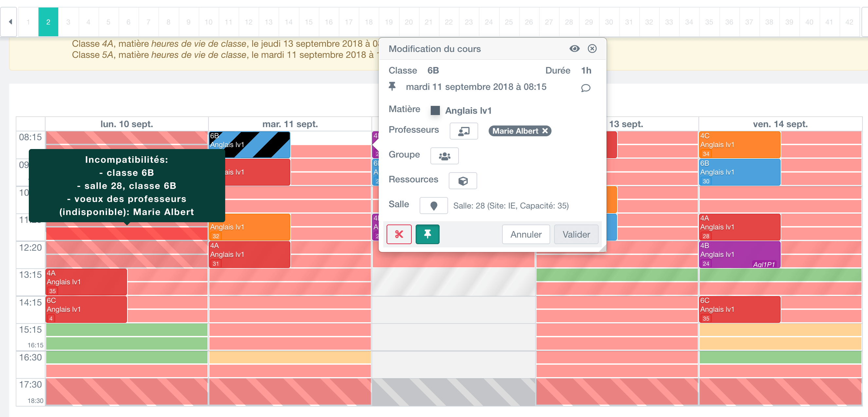Select 4C Anglais lv1 course on Friday

click(x=739, y=144)
